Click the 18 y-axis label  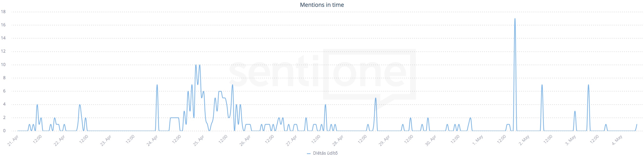[x=3, y=12]
